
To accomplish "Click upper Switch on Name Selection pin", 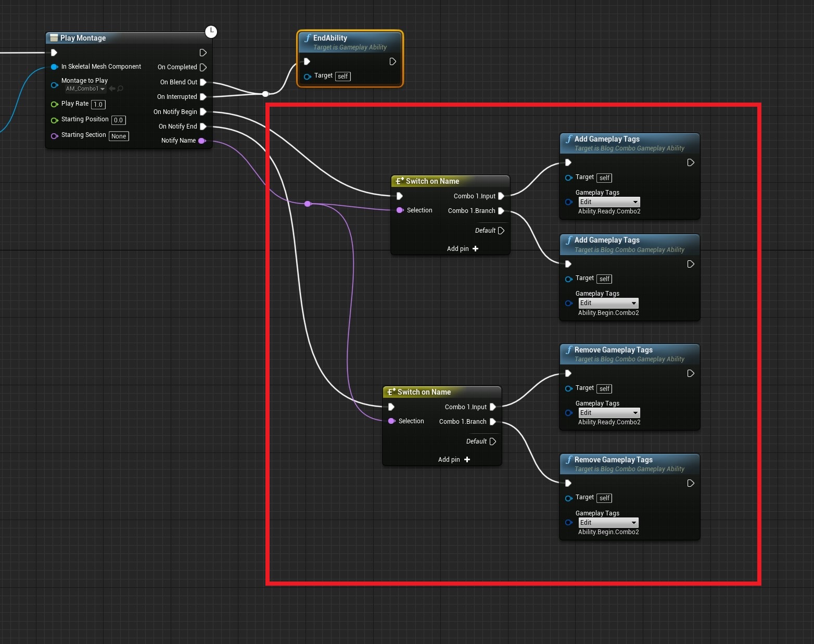I will tap(400, 210).
